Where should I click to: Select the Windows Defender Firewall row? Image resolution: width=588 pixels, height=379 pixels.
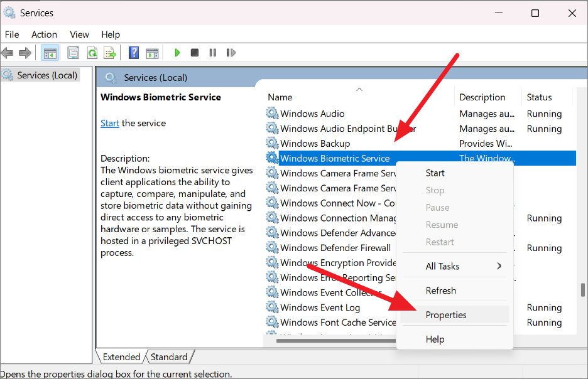pos(330,248)
